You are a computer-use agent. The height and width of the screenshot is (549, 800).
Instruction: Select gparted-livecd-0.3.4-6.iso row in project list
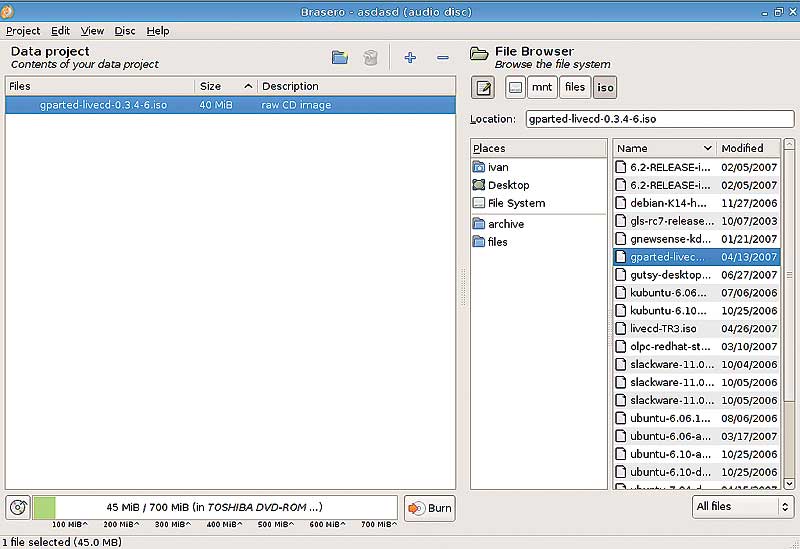click(230, 105)
